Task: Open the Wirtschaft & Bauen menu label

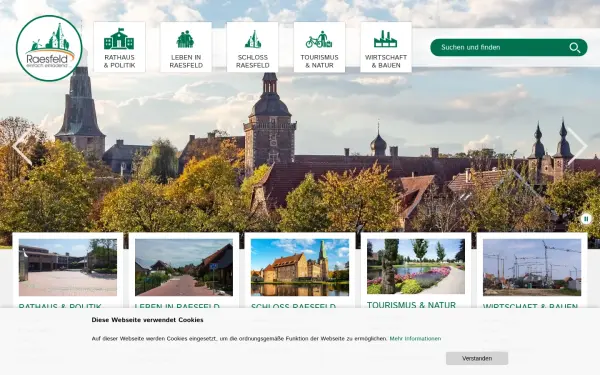Action: pos(386,61)
